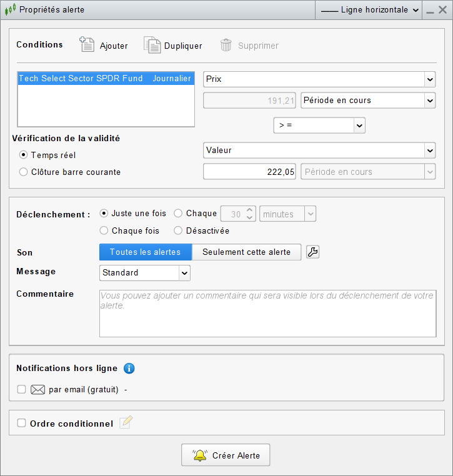
Task: Click the Ajouter label
Action: coord(114,46)
